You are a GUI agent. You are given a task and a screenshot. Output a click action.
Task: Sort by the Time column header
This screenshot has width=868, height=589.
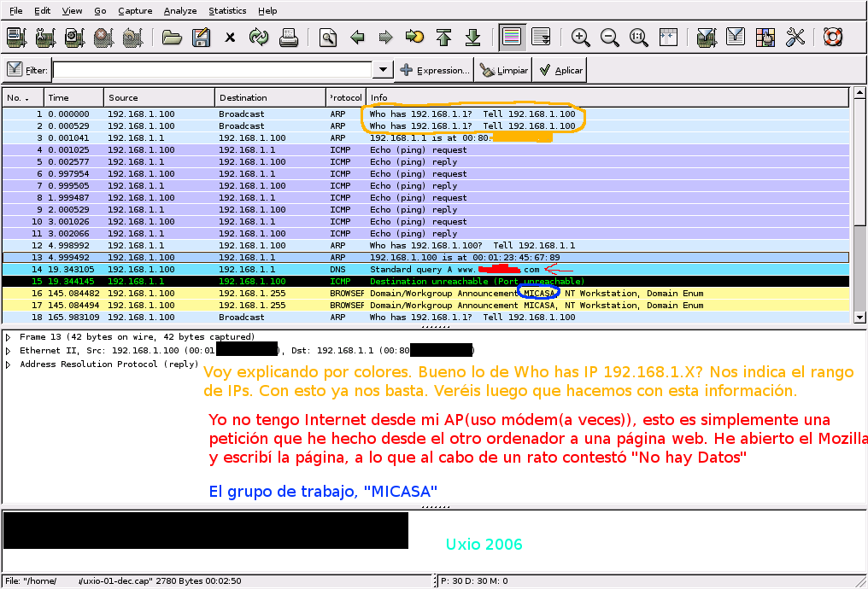pos(73,98)
